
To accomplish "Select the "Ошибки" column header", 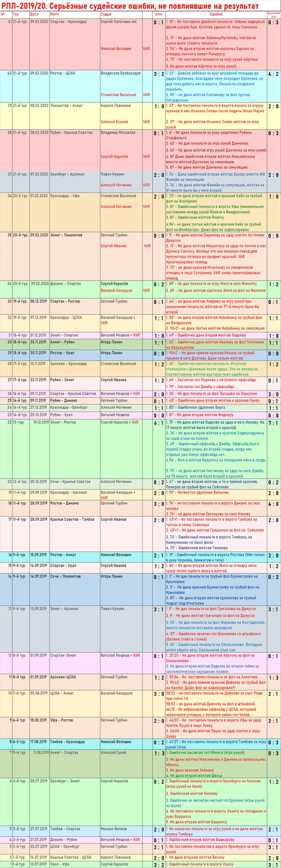I will [x=216, y=14].
